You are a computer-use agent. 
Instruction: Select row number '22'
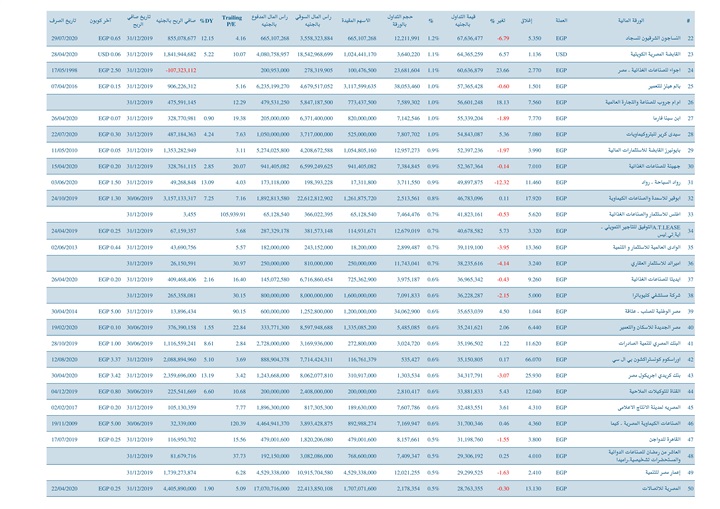click(x=691, y=39)
